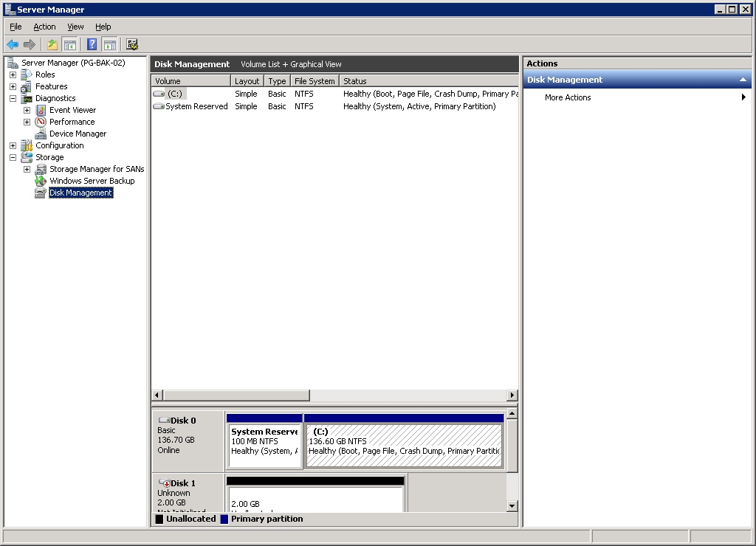Collapse the Diagnostics node
The image size is (756, 546).
click(x=13, y=98)
